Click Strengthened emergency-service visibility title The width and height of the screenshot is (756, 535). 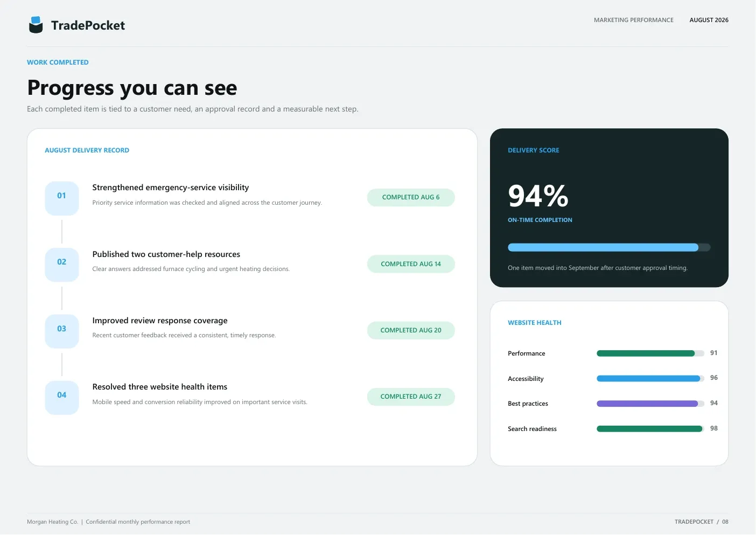171,187
